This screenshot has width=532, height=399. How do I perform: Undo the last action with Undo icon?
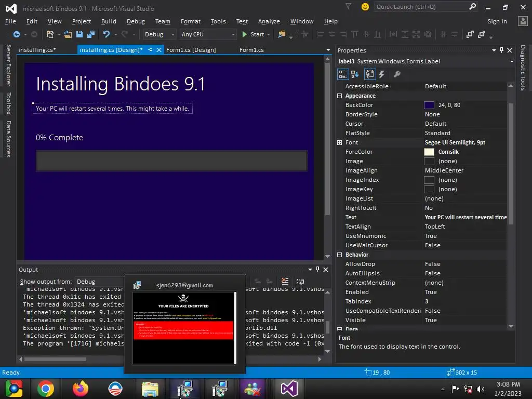[x=107, y=34]
